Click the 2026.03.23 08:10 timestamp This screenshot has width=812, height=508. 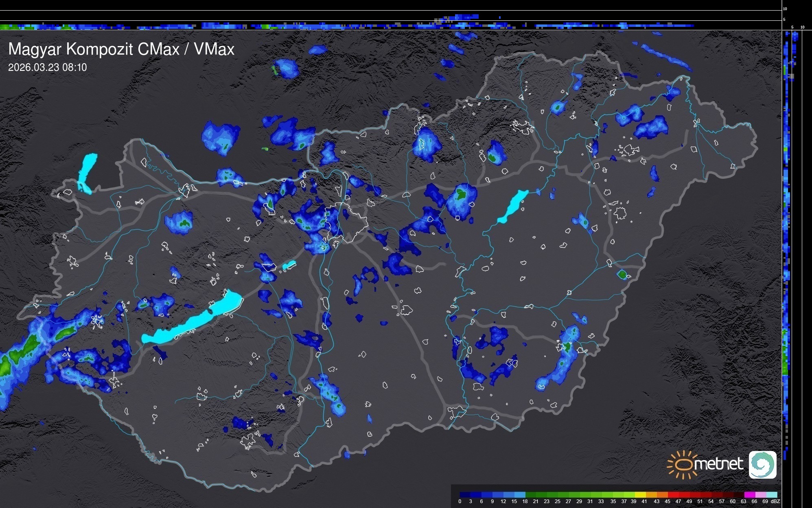tap(47, 68)
